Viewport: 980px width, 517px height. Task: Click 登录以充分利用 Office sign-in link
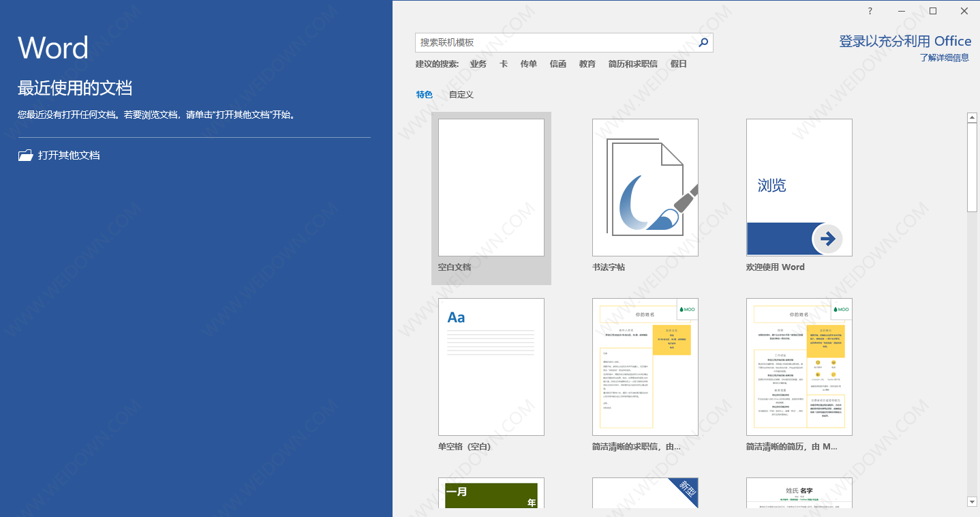905,41
